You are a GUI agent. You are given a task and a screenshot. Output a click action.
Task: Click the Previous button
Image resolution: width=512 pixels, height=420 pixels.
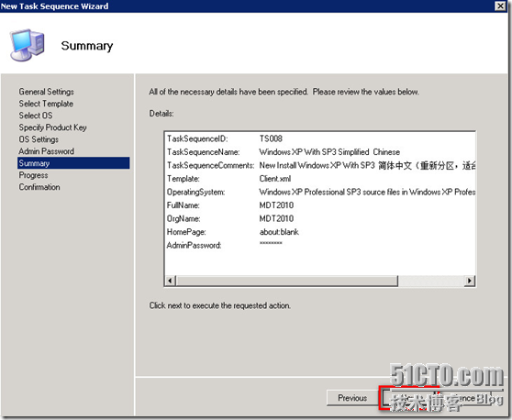[352, 398]
